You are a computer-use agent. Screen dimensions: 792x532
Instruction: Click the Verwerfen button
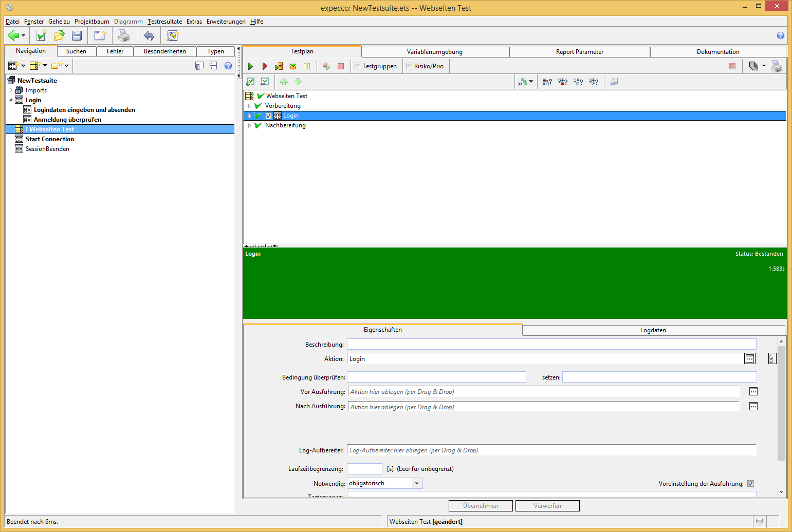pyautogui.click(x=547, y=506)
